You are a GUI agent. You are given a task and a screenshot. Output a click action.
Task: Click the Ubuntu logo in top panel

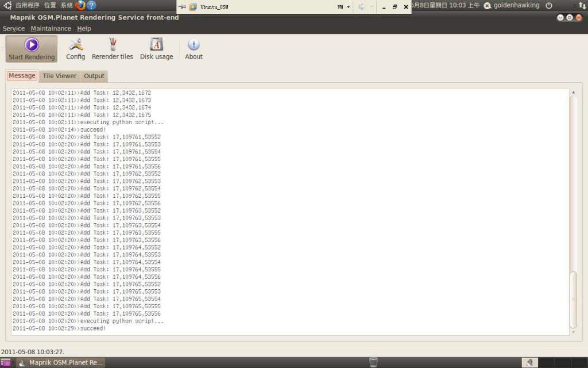7,5
